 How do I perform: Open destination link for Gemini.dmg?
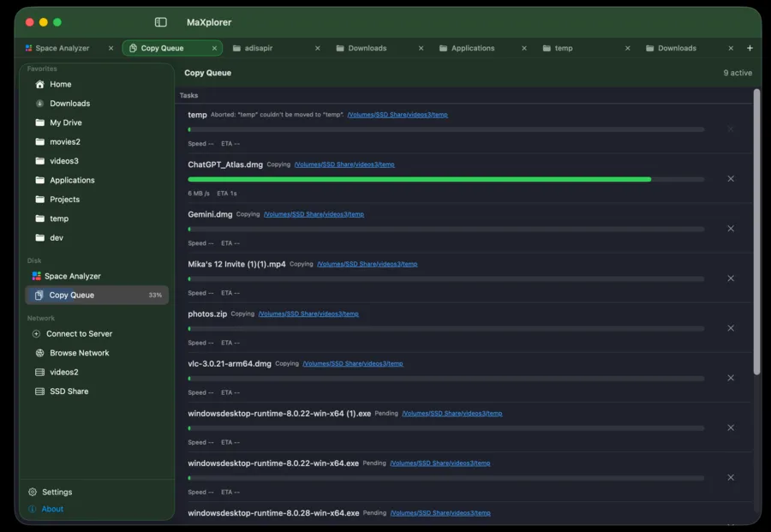click(314, 214)
